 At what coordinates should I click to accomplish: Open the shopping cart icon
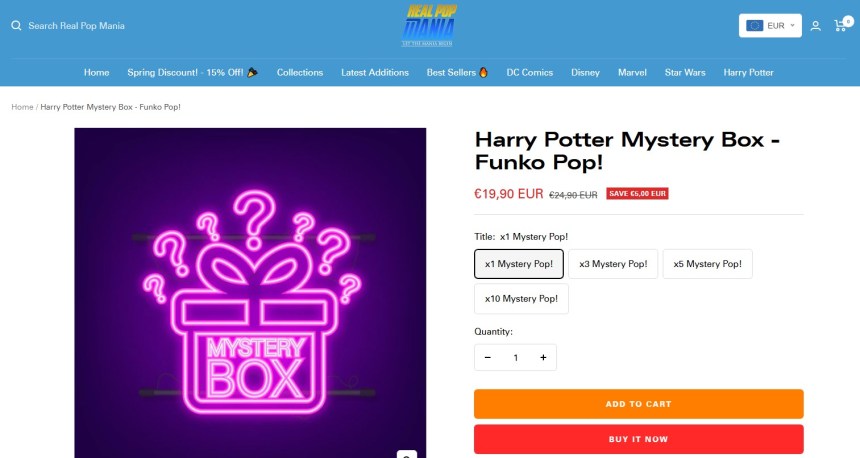pos(841,25)
